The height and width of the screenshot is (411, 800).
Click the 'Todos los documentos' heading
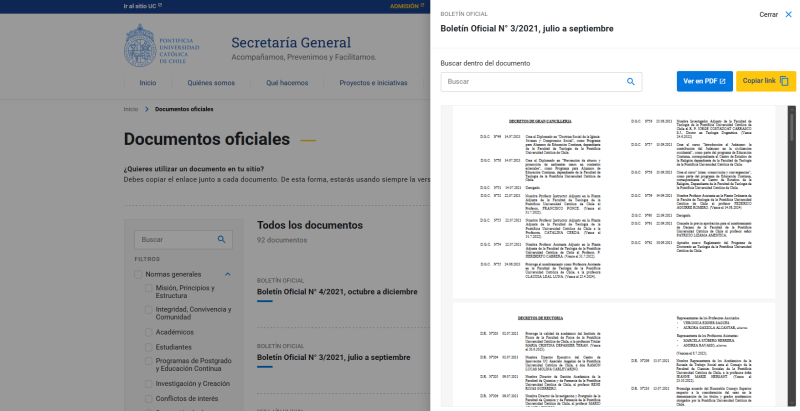point(310,225)
